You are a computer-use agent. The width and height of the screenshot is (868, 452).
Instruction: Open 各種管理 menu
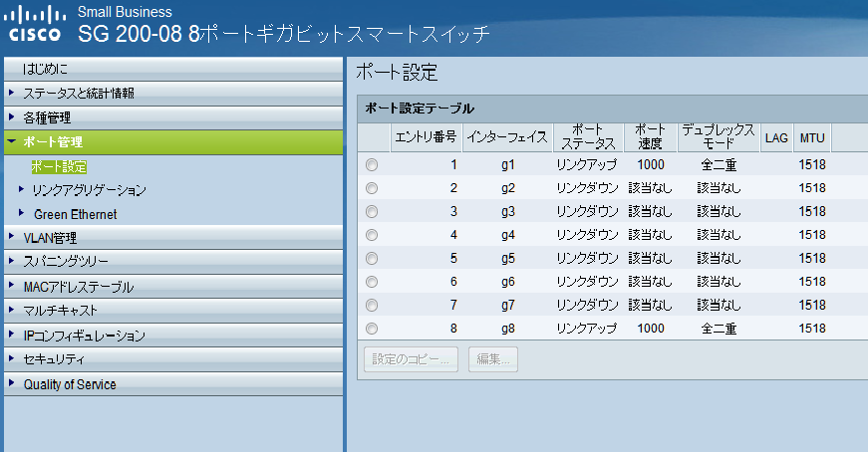pyautogui.click(x=173, y=117)
